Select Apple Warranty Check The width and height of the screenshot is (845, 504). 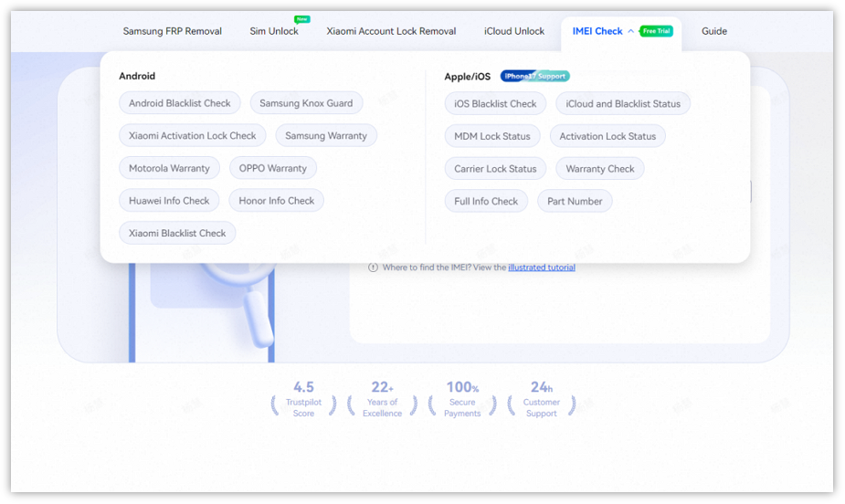point(600,169)
